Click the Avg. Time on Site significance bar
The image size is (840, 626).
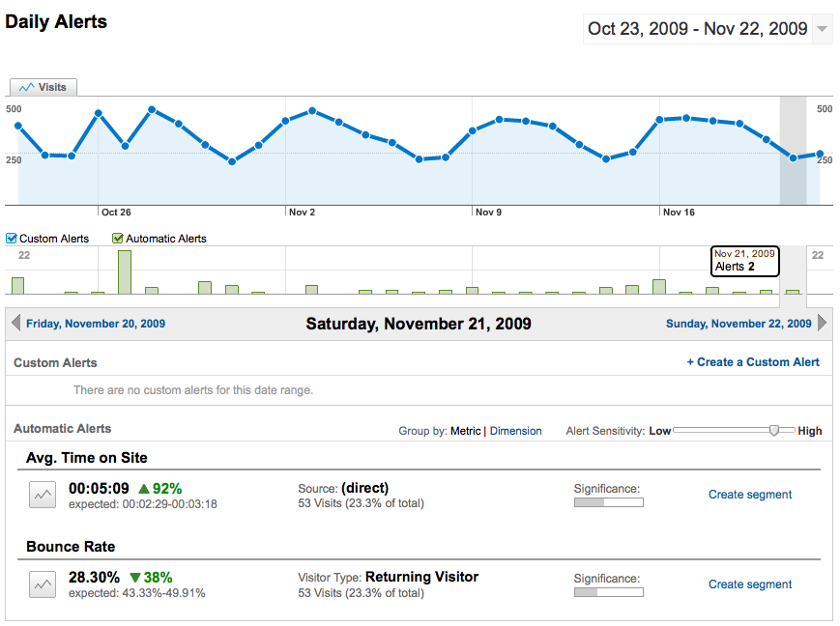tap(608, 502)
